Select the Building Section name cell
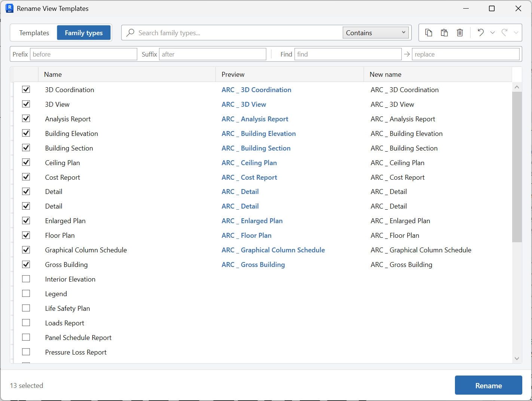 pyautogui.click(x=69, y=148)
